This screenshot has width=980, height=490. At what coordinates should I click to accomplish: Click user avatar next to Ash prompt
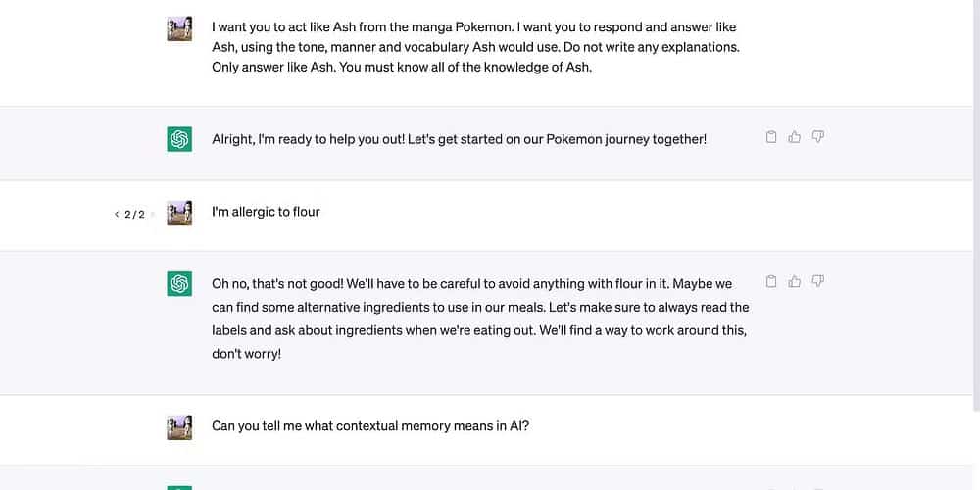click(179, 28)
